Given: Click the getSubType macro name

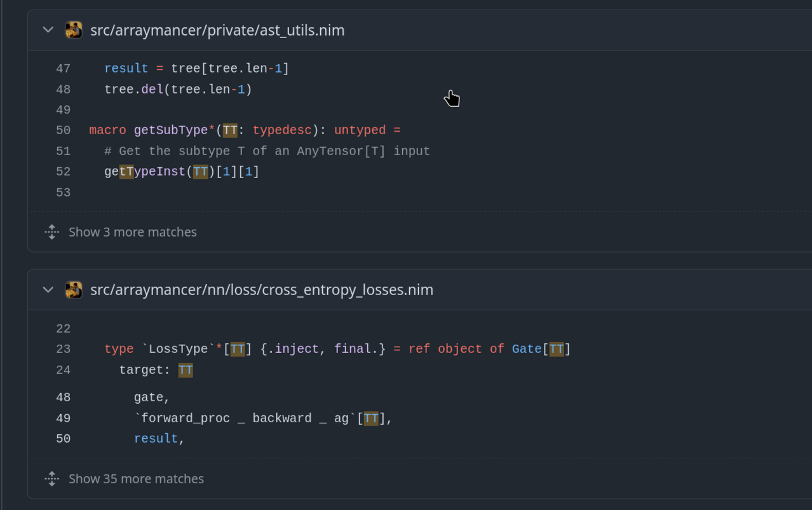Looking at the screenshot, I should pos(170,130).
